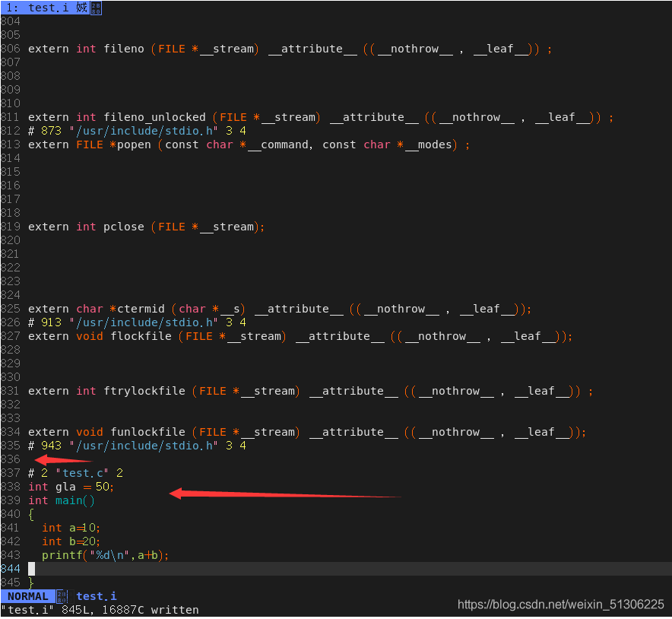This screenshot has width=672, height=619.
Task: Click the 'int main()' line
Action: 62,500
